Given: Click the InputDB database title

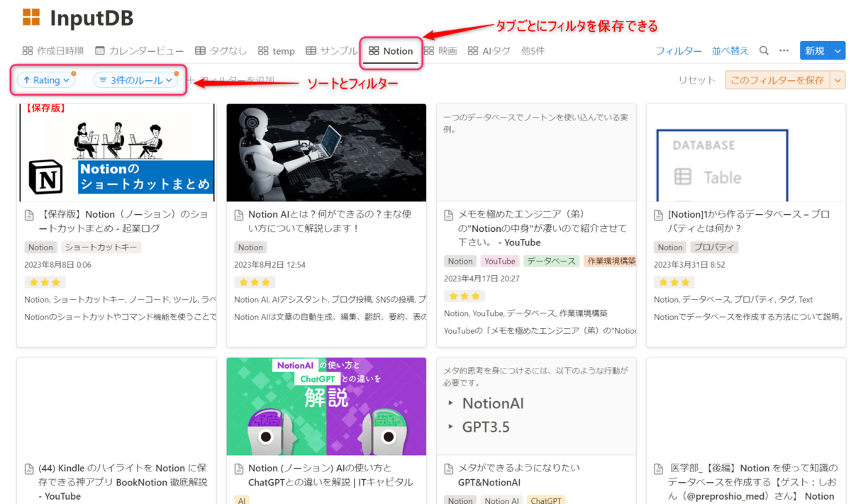Looking at the screenshot, I should point(92,18).
